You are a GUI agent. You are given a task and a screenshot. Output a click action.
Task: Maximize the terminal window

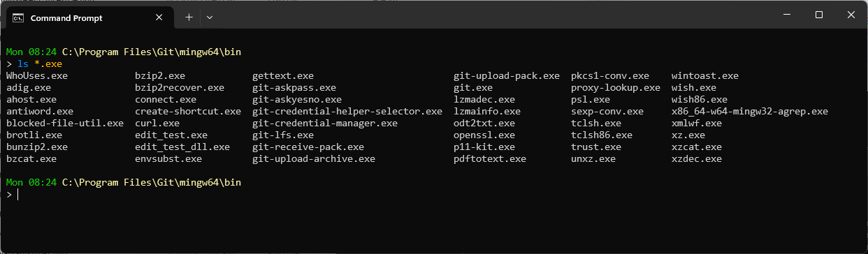(819, 15)
